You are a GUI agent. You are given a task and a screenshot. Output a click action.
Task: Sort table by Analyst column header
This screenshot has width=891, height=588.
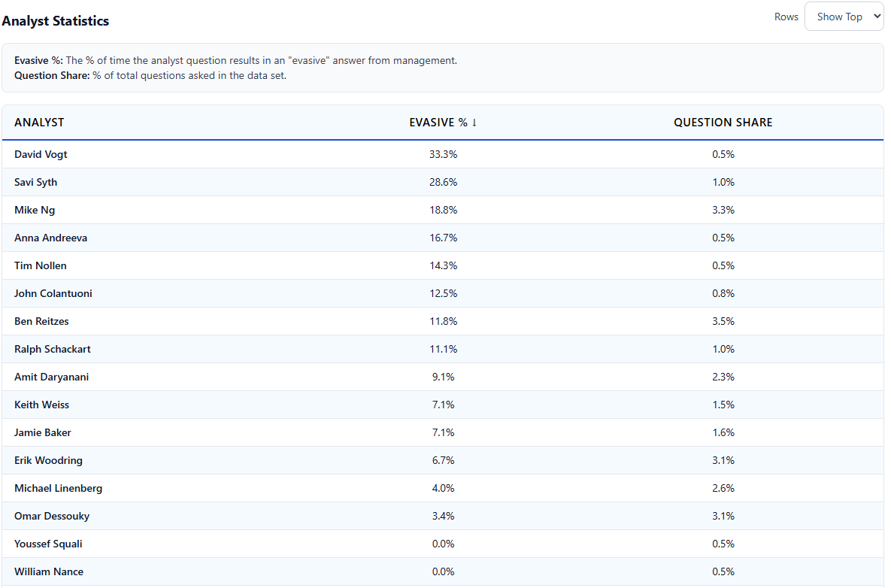[x=39, y=123]
